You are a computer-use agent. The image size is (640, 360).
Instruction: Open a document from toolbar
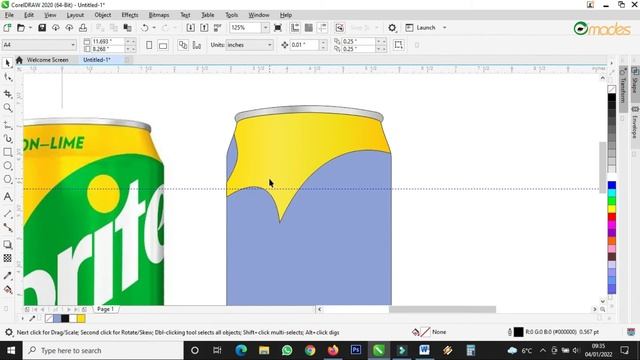(20, 28)
